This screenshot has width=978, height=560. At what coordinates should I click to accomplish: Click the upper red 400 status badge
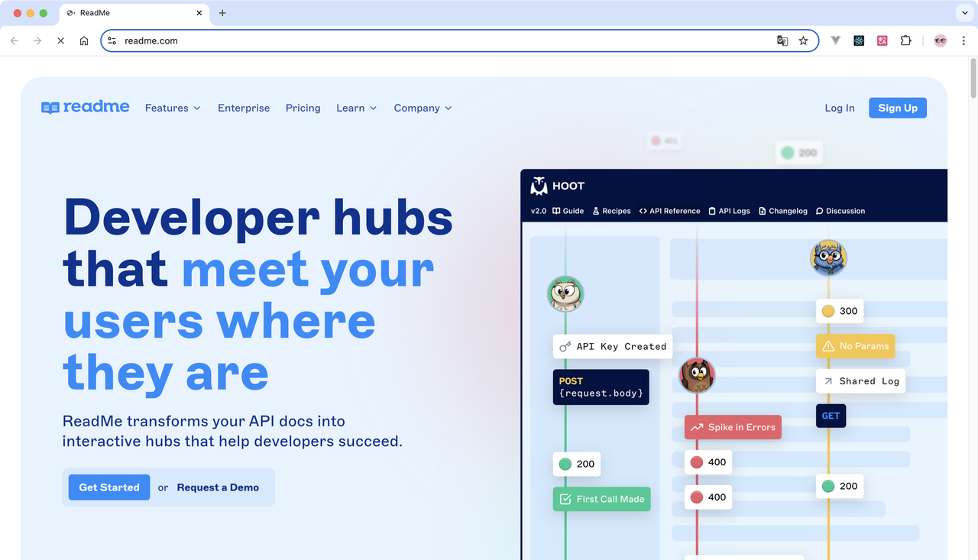(x=708, y=462)
